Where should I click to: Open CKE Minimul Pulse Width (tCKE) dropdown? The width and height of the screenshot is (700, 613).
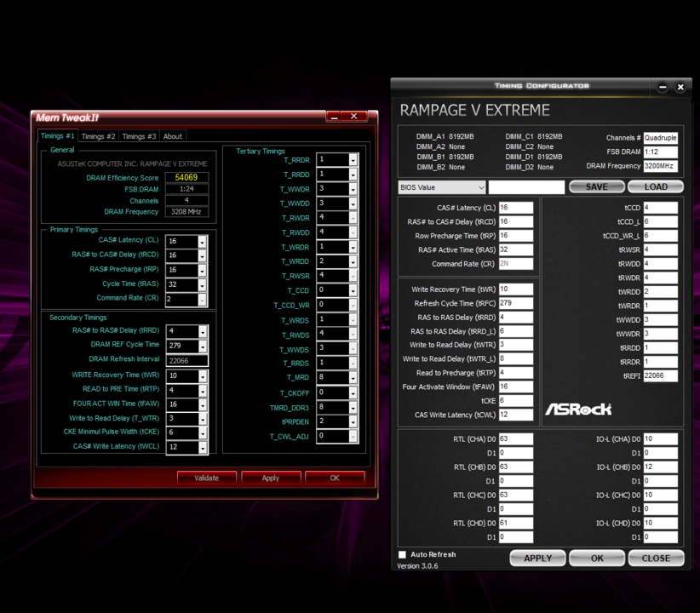[203, 433]
